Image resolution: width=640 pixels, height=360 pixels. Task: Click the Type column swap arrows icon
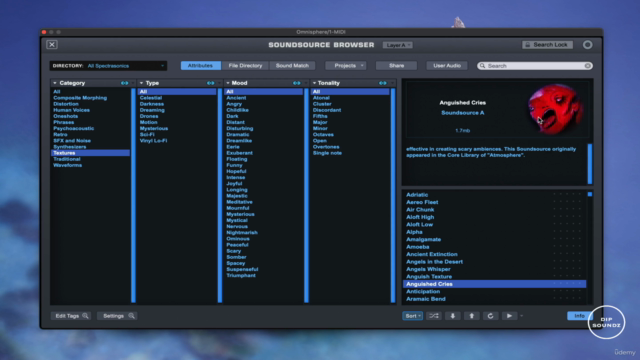pyautogui.click(x=211, y=83)
